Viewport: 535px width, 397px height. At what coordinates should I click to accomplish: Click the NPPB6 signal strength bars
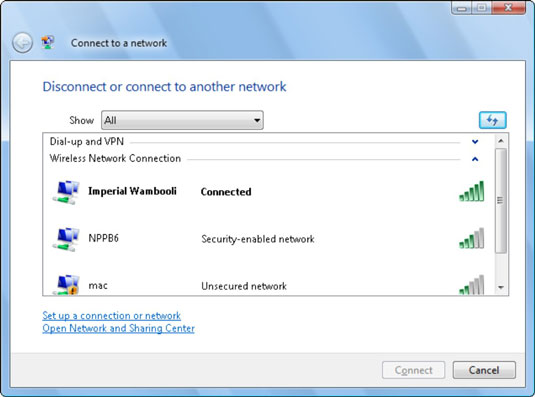point(472,238)
